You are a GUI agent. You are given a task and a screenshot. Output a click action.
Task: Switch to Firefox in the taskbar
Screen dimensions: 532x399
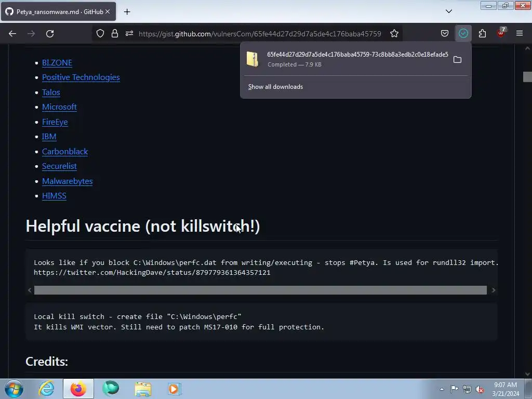point(78,389)
